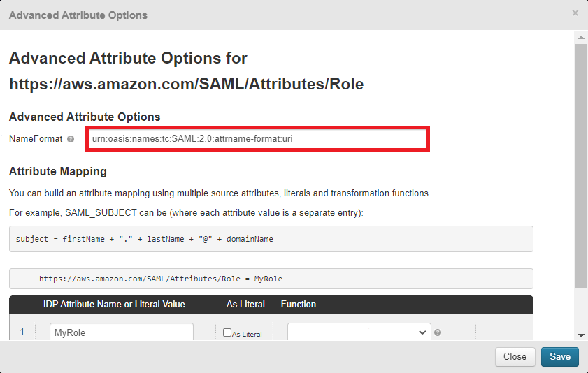Viewport: 588px width, 373px height.
Task: Click the scrollbar down arrow
Action: pos(581,335)
